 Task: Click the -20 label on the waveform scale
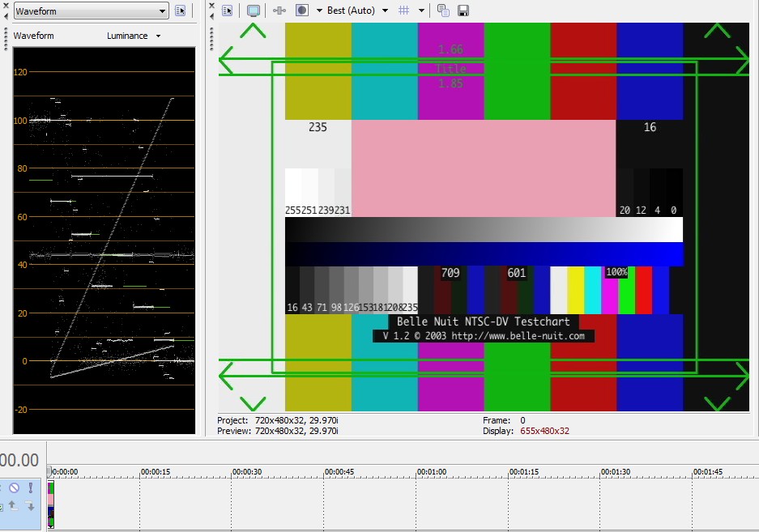21,410
